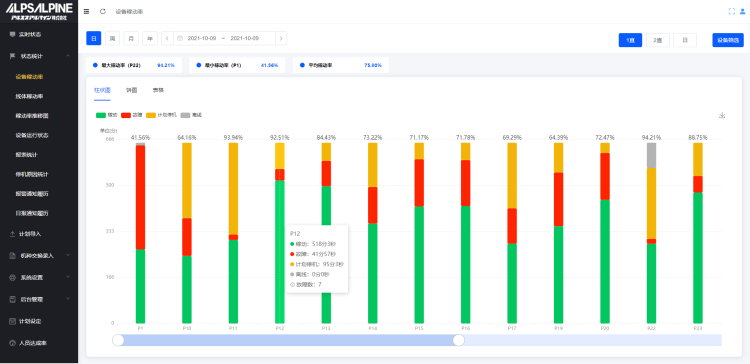Click the P1 bar's red fault segment
Viewport: 750px width, 364px height.
click(x=140, y=197)
